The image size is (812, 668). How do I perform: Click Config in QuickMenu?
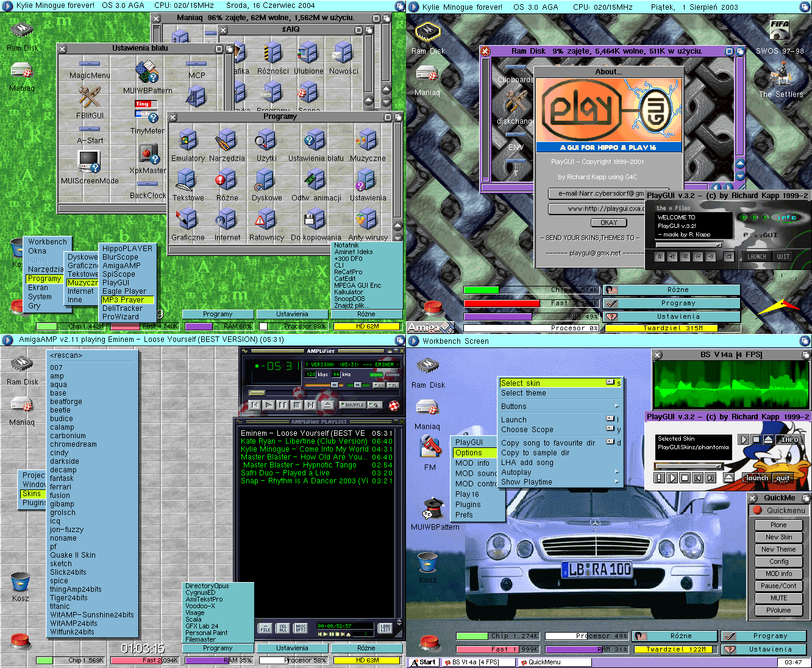point(778,561)
